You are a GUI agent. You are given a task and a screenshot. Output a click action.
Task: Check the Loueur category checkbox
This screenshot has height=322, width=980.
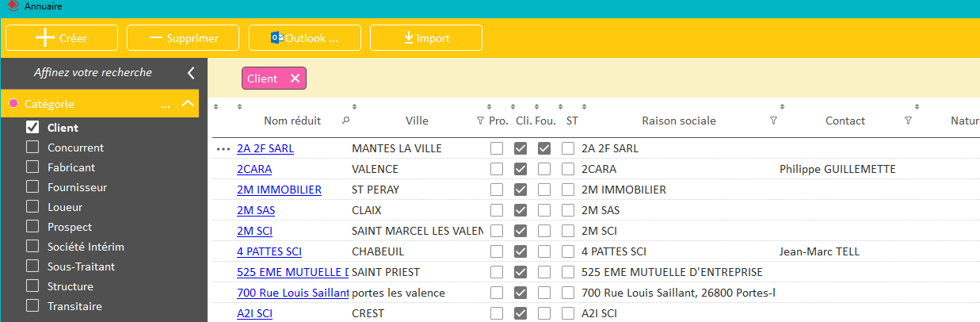(x=32, y=206)
